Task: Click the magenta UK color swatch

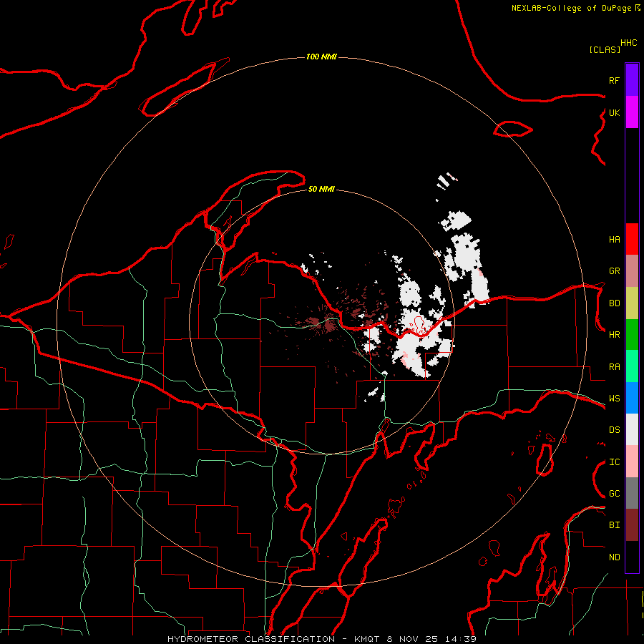Action: (x=632, y=112)
